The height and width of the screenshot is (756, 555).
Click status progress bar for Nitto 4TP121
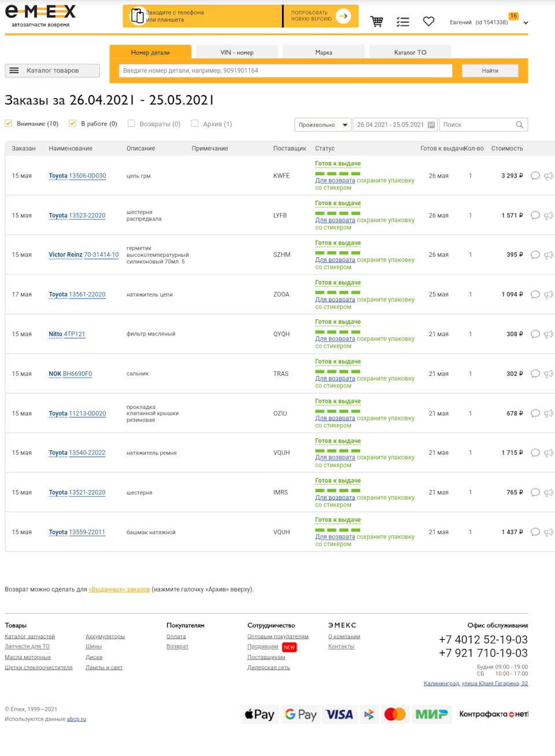click(338, 332)
